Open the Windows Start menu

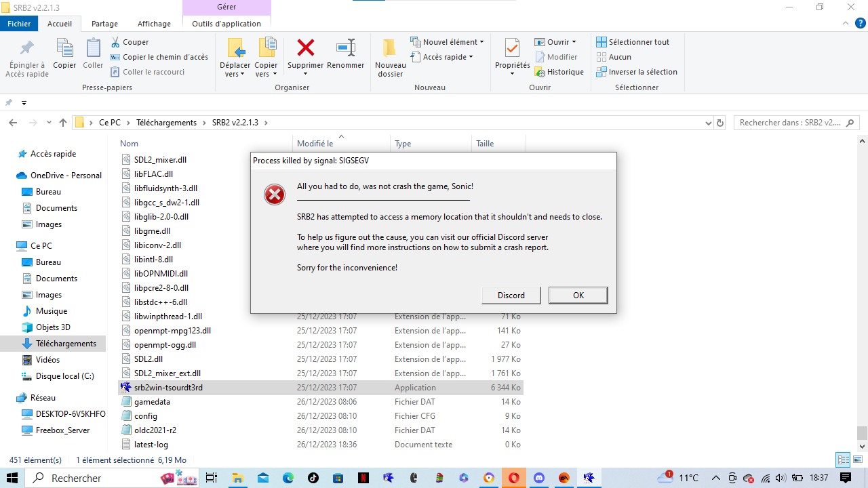[12, 478]
